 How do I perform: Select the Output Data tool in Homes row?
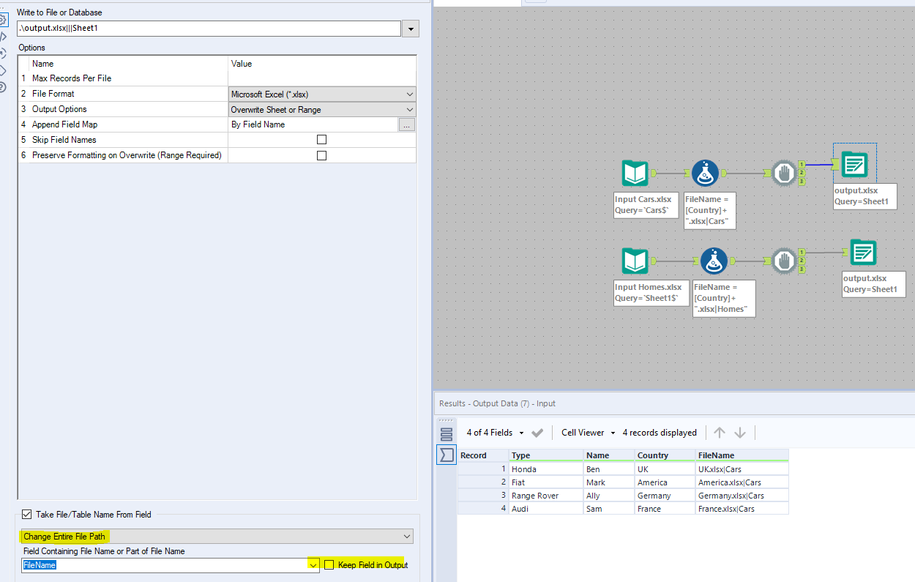coord(863,252)
